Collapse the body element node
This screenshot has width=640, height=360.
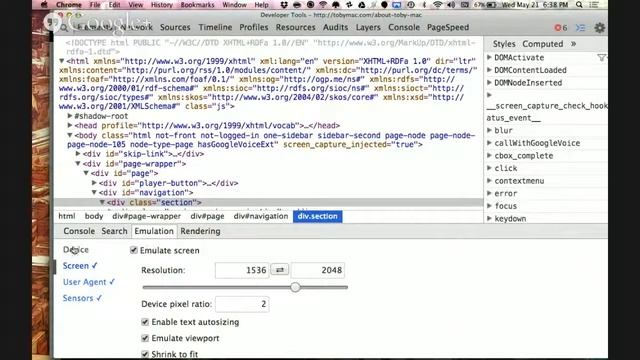coord(70,135)
